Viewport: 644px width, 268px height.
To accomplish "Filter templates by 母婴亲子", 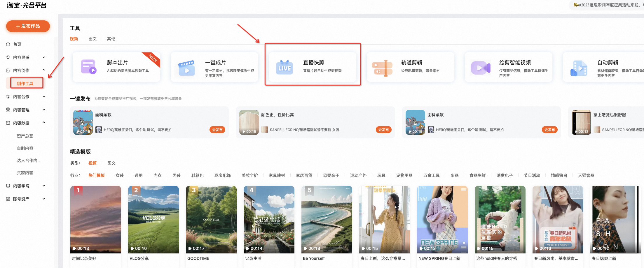I will coord(331,175).
